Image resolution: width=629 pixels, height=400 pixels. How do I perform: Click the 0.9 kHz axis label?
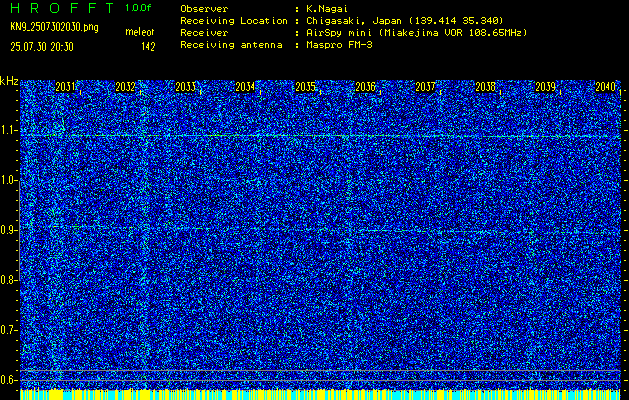click(x=9, y=230)
